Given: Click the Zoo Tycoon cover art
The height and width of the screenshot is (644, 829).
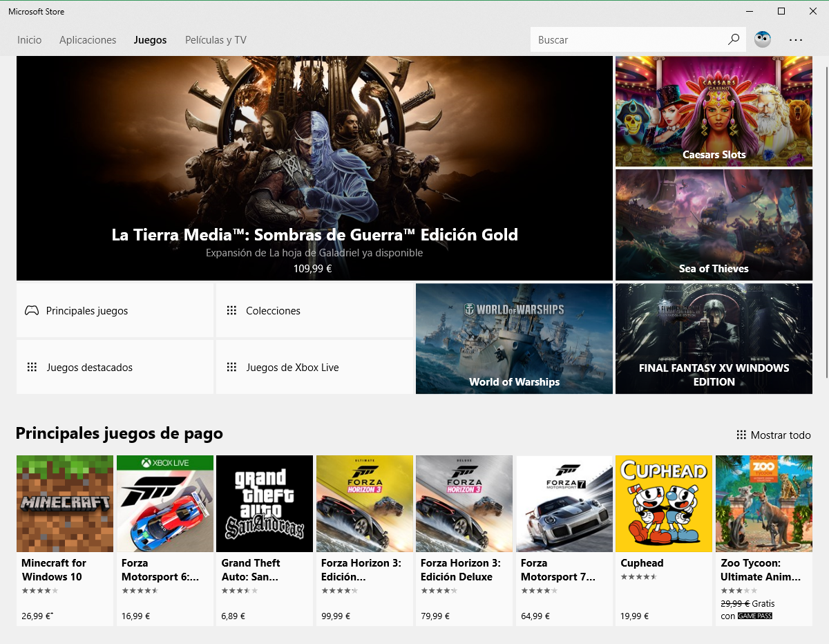Looking at the screenshot, I should tap(764, 504).
